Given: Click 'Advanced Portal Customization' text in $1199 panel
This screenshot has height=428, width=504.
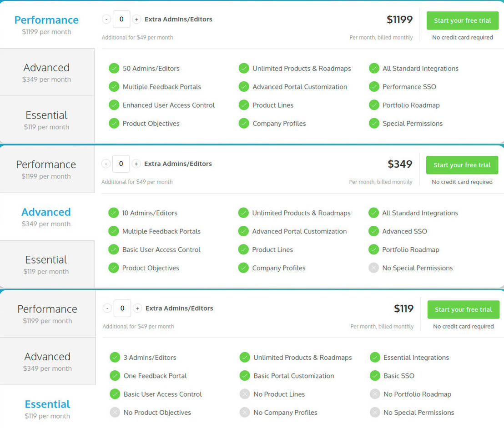Looking at the screenshot, I should (300, 87).
